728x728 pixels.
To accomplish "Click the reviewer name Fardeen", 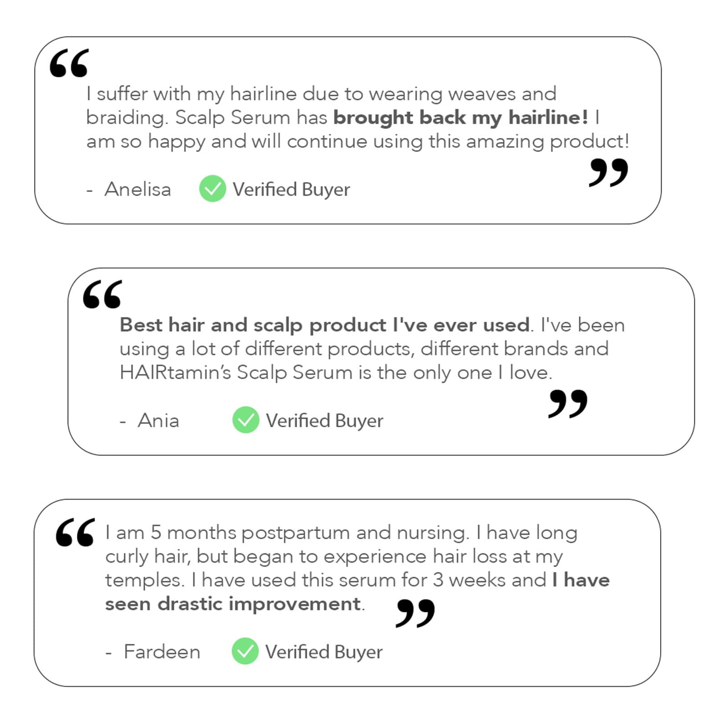I will click(162, 652).
